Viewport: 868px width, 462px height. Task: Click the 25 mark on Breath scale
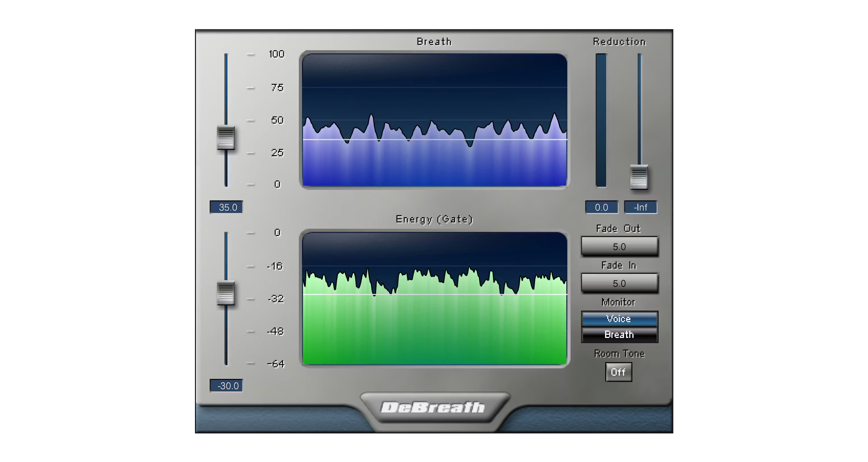click(x=277, y=153)
